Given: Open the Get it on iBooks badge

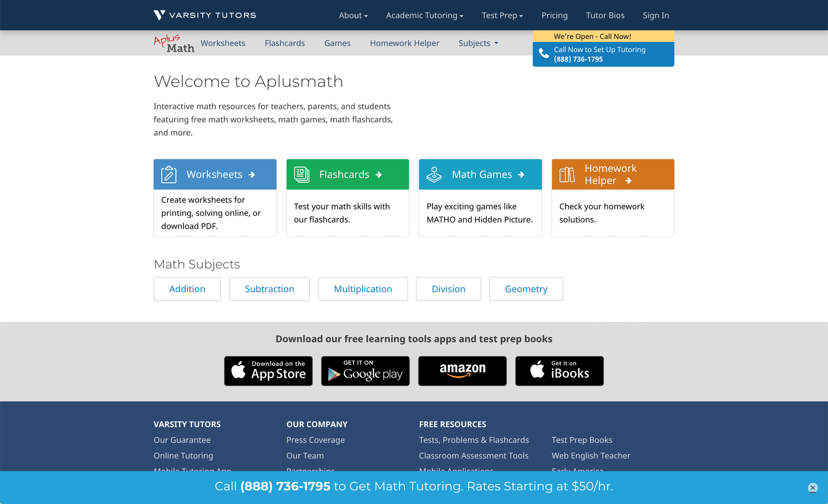Looking at the screenshot, I should tap(559, 371).
